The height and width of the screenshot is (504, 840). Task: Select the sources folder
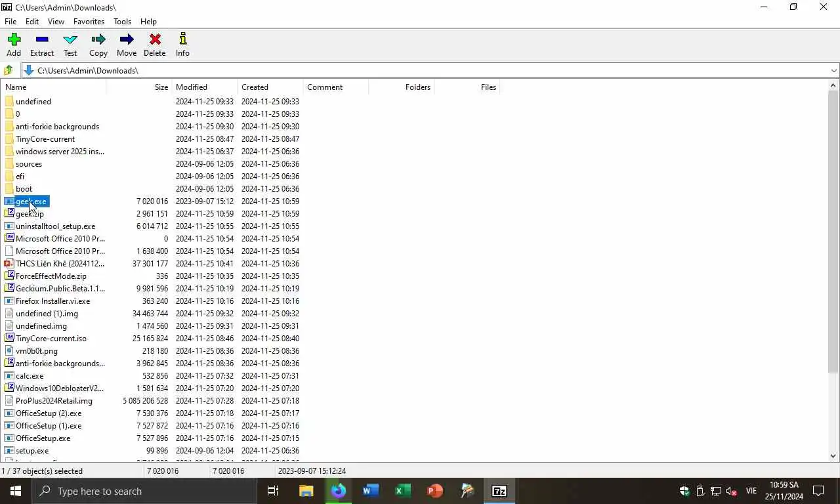point(23,164)
